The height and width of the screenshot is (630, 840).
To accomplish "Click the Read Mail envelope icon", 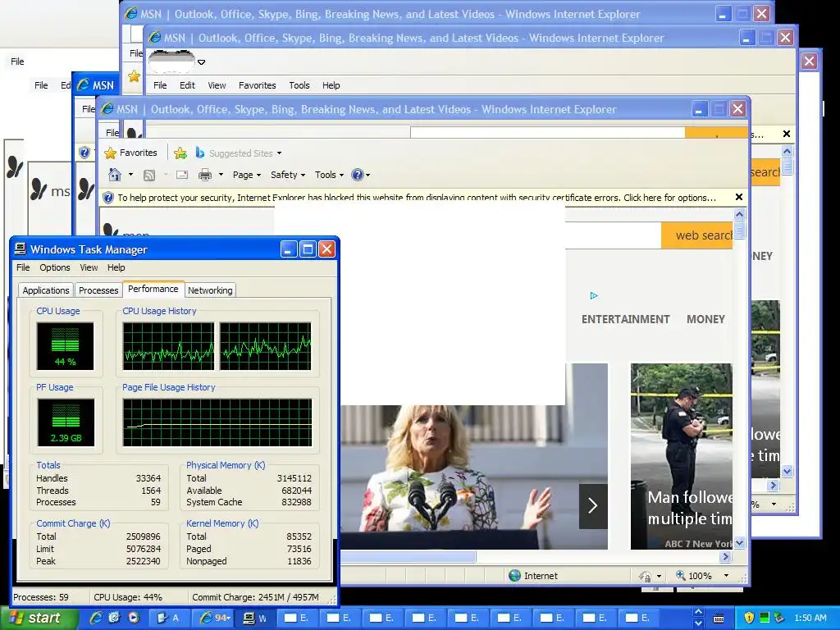I will 182,176.
